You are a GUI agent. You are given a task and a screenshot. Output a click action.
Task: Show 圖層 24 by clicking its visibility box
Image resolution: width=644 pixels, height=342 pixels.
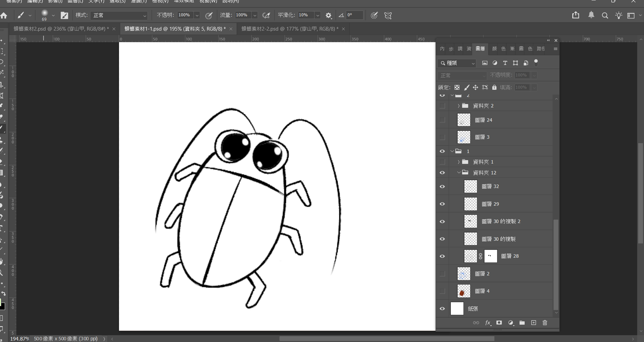tap(442, 120)
